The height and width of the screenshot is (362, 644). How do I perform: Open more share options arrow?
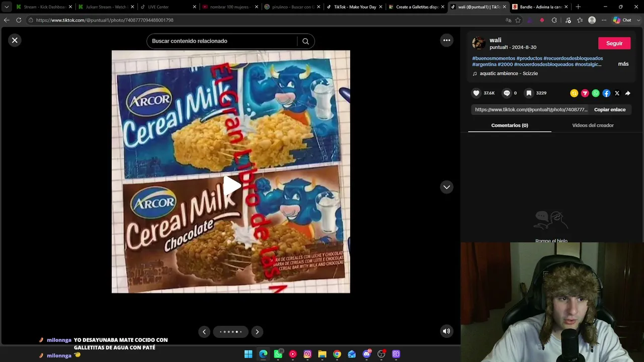(628, 93)
